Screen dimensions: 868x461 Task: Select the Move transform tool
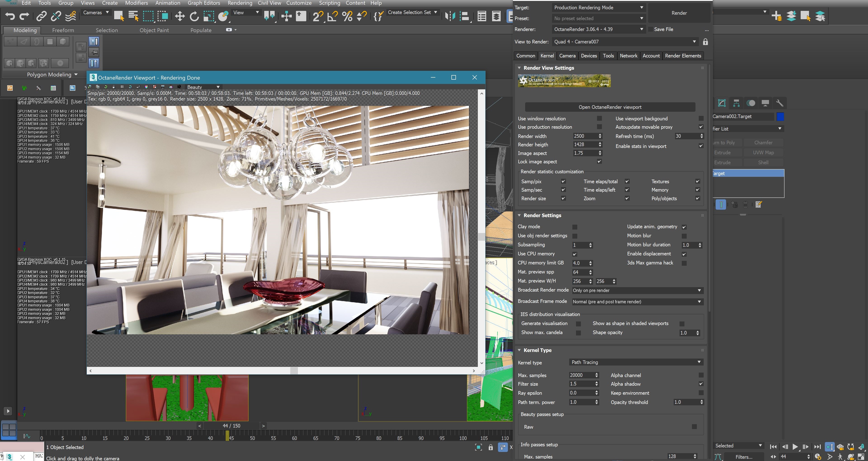click(180, 16)
